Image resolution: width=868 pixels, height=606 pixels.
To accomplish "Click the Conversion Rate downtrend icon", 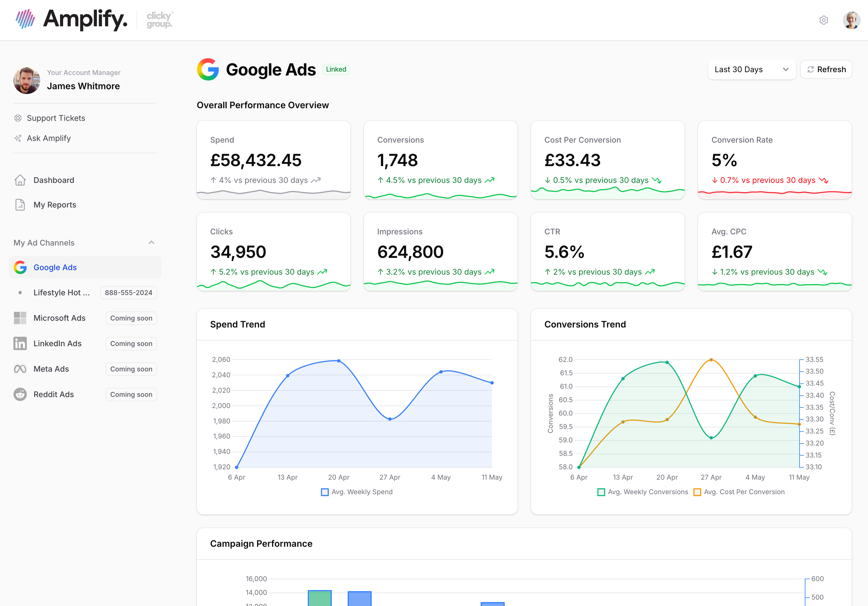I will (x=823, y=180).
